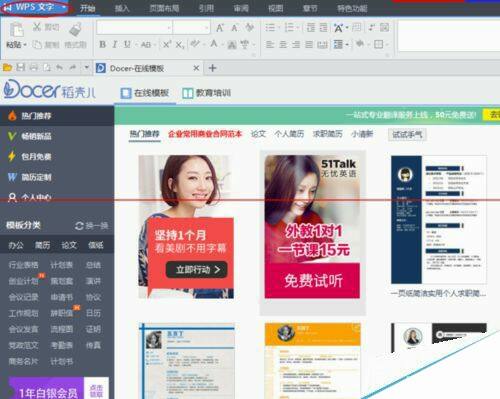Open the 教育培训 tab
The image size is (500, 399).
click(207, 93)
